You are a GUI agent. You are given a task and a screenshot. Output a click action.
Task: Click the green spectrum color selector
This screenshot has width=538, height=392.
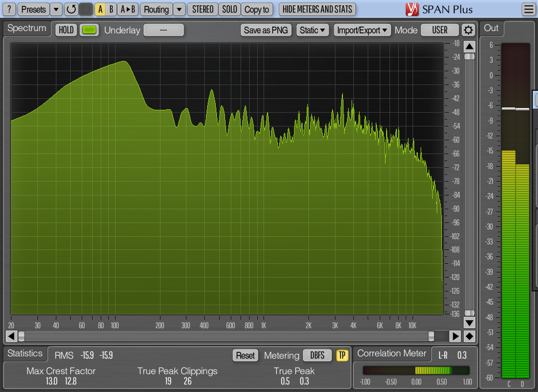(x=89, y=30)
